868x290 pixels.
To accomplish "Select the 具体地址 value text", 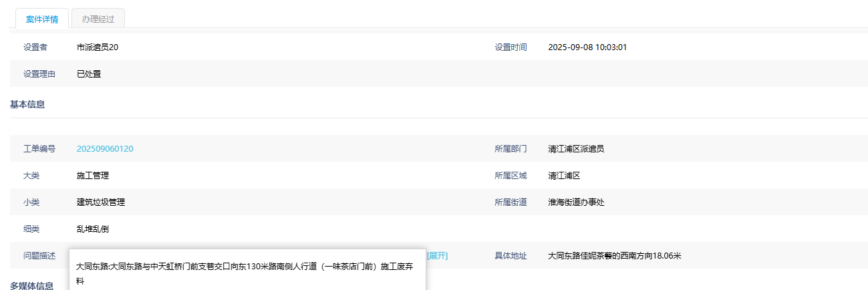I will point(614,256).
